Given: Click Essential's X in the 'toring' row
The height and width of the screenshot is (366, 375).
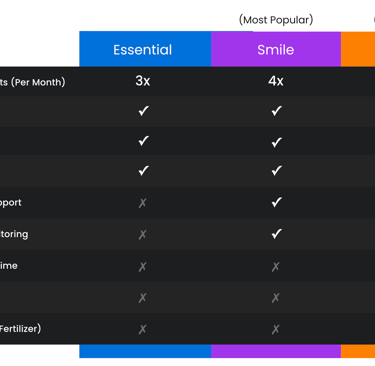Looking at the screenshot, I should tap(142, 235).
